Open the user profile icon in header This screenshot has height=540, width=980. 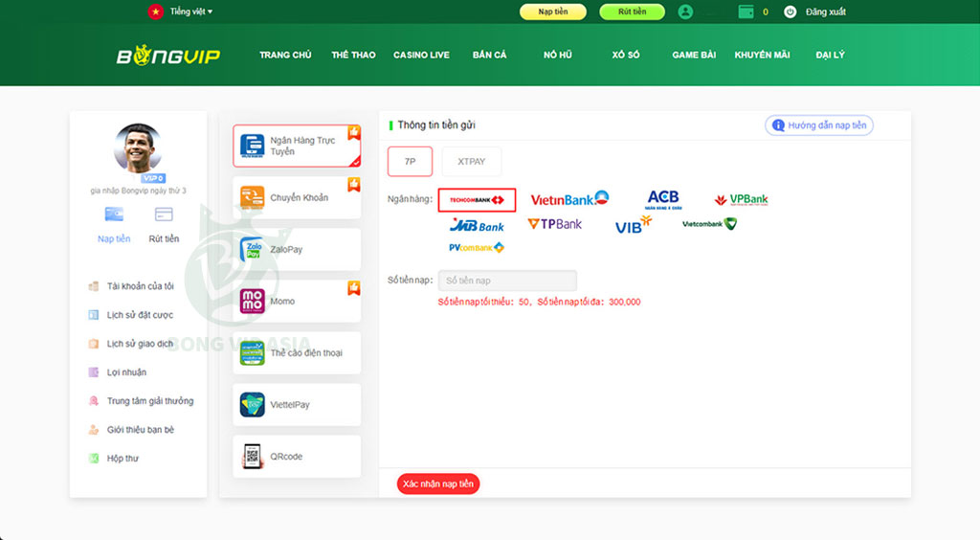pyautogui.click(x=685, y=11)
